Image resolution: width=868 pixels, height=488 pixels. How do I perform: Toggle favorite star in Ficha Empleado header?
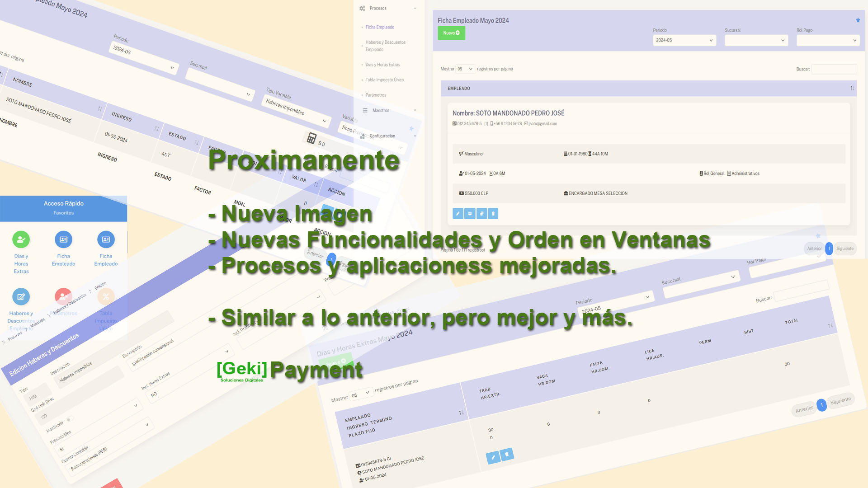click(x=858, y=20)
